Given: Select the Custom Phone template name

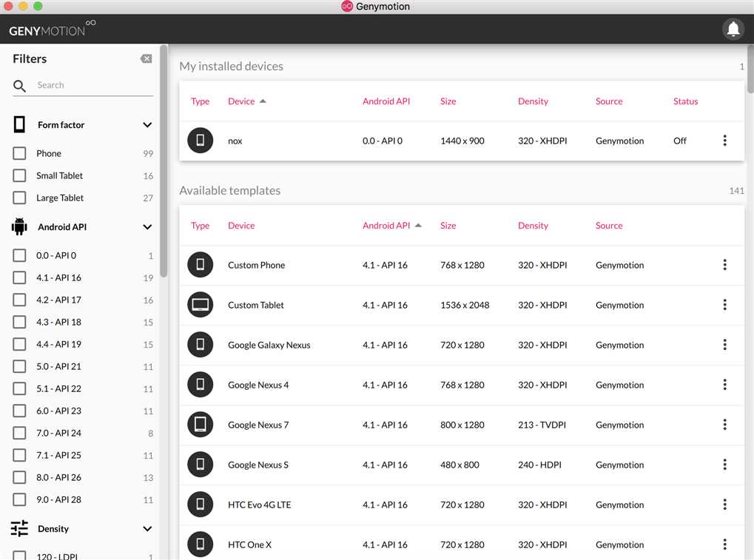Looking at the screenshot, I should click(256, 265).
